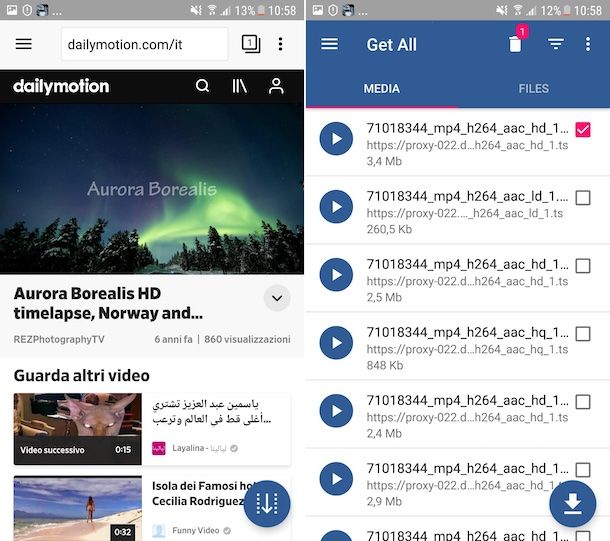Screen dimensions: 610x541
Task: Play the 2,9 Mb hd media item
Action: (x=336, y=479)
